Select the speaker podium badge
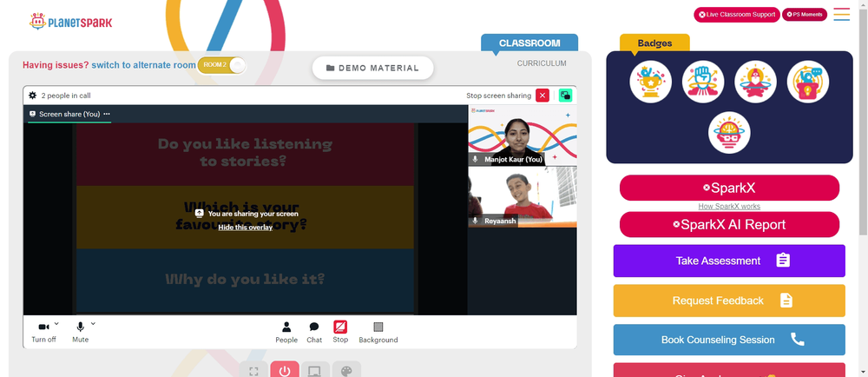 click(807, 82)
